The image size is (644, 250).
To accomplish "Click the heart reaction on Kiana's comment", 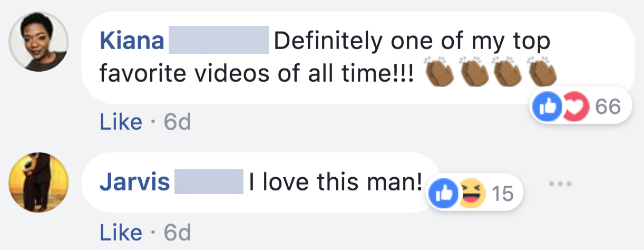I will (568, 108).
